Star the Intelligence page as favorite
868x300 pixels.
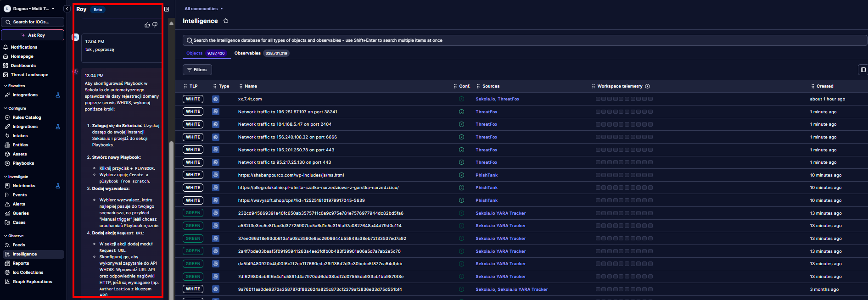[226, 21]
